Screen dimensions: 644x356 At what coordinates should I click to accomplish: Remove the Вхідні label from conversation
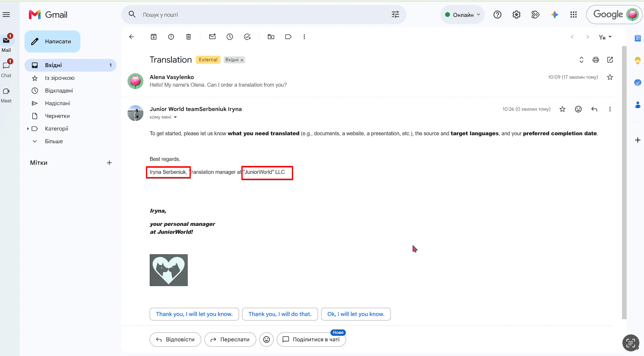pos(242,60)
